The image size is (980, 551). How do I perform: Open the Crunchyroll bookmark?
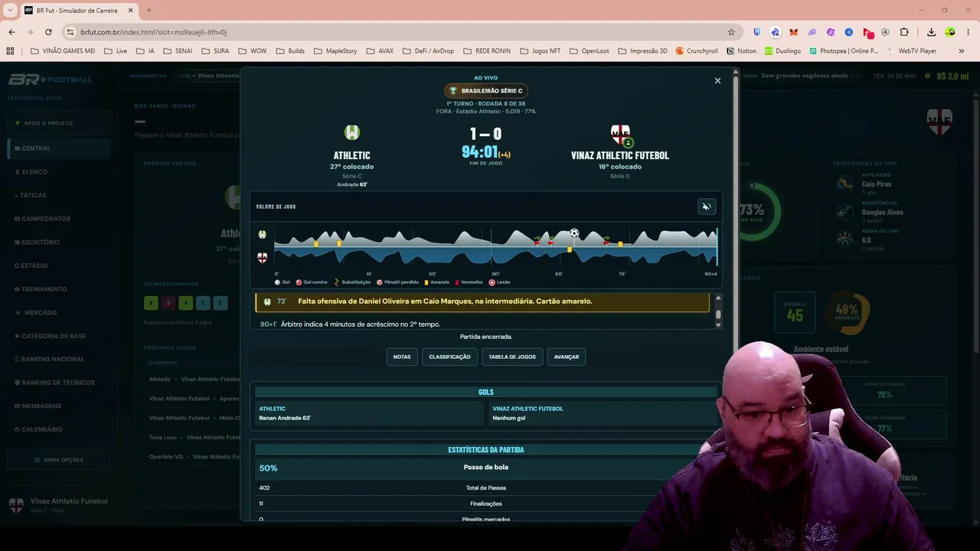click(x=697, y=51)
